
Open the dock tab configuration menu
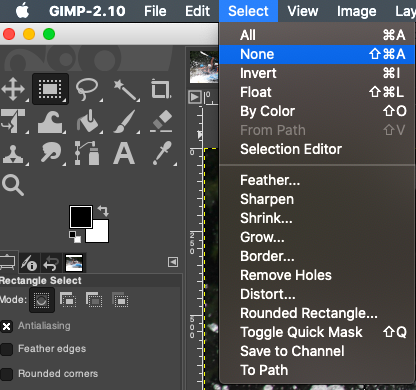click(x=173, y=262)
